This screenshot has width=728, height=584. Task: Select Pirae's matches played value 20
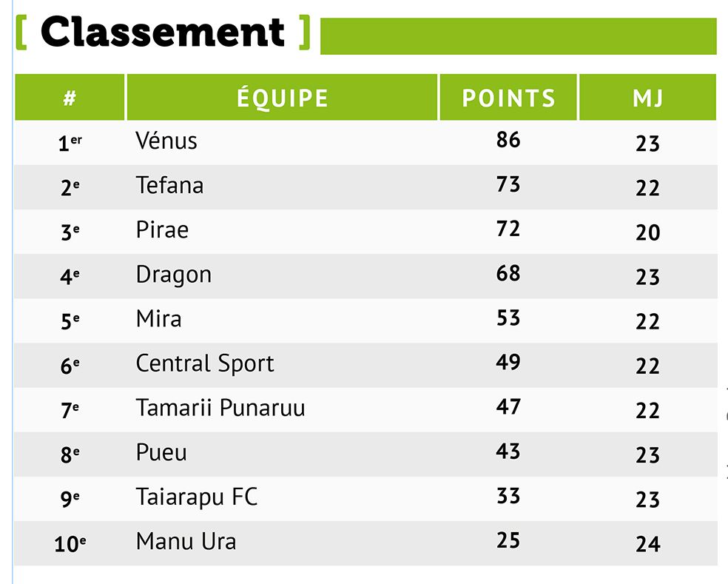coord(647,232)
